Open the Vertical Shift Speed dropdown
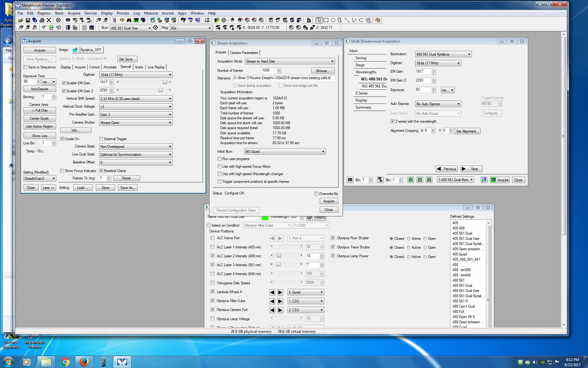 136,99
